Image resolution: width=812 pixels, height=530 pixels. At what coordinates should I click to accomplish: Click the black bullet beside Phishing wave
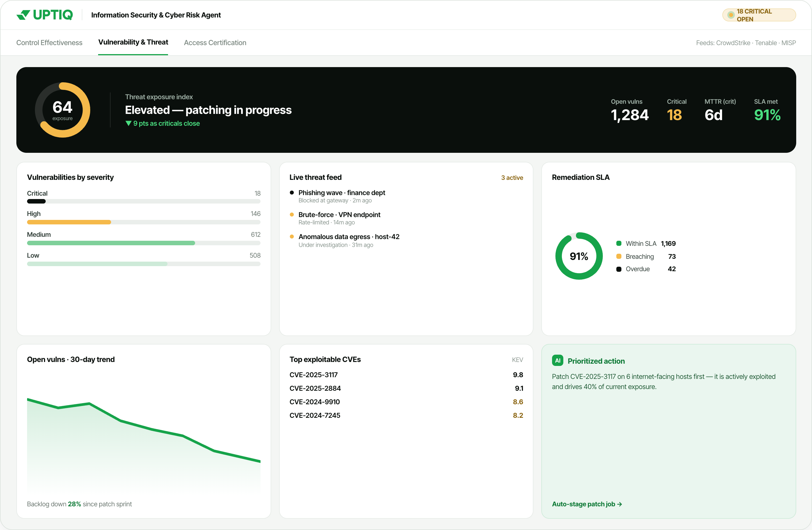(x=292, y=193)
